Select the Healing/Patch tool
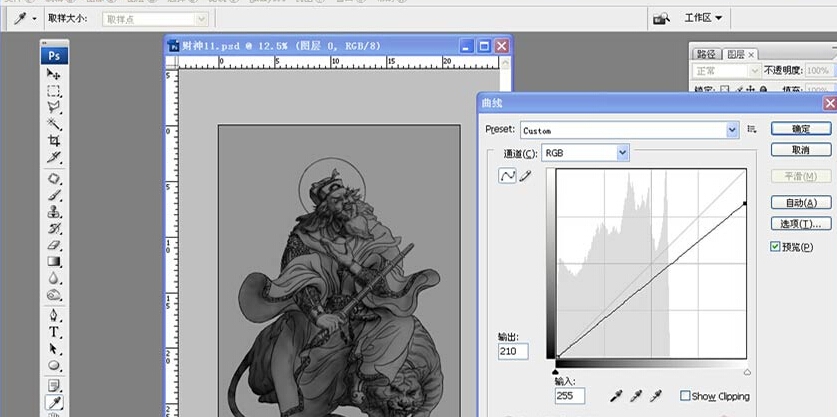The image size is (837, 417). pyautogui.click(x=54, y=178)
